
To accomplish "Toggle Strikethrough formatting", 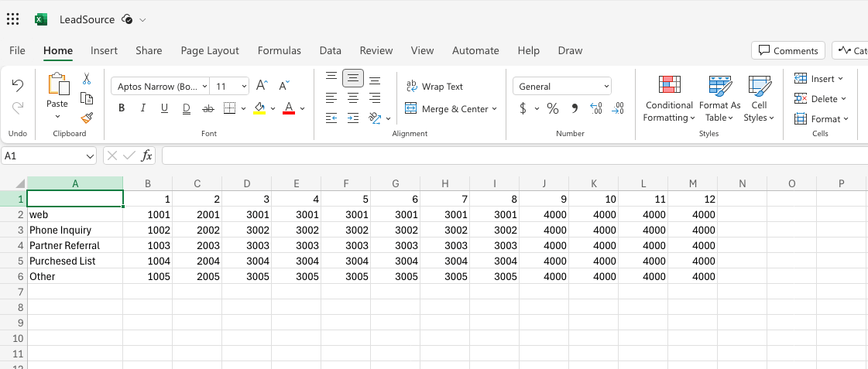I will [x=208, y=108].
